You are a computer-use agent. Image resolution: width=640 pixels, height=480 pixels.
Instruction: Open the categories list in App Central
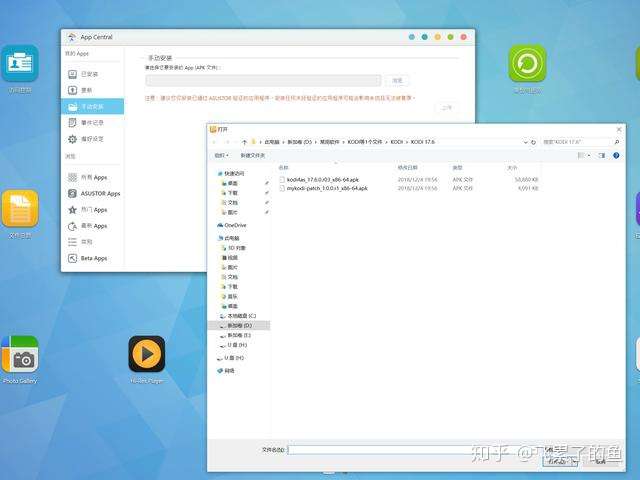point(86,242)
